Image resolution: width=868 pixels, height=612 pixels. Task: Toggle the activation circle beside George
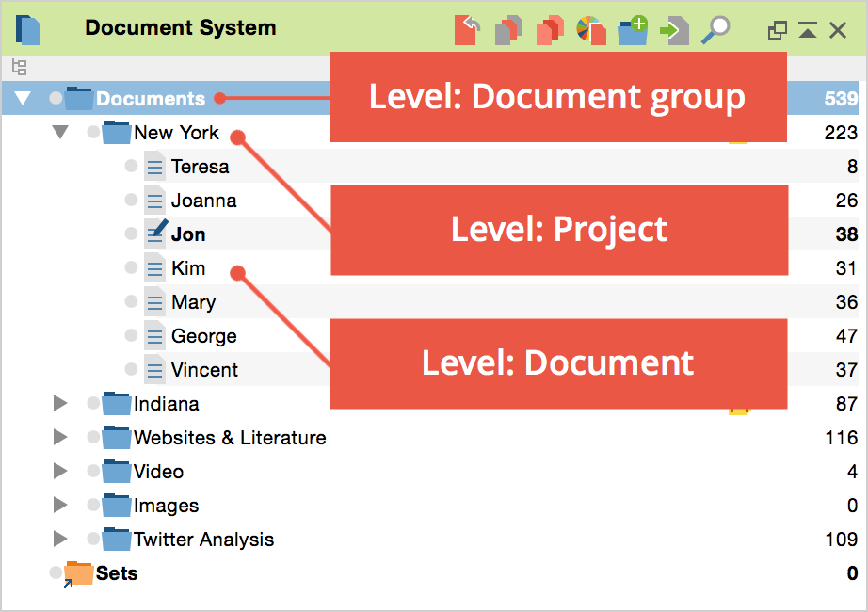132,336
